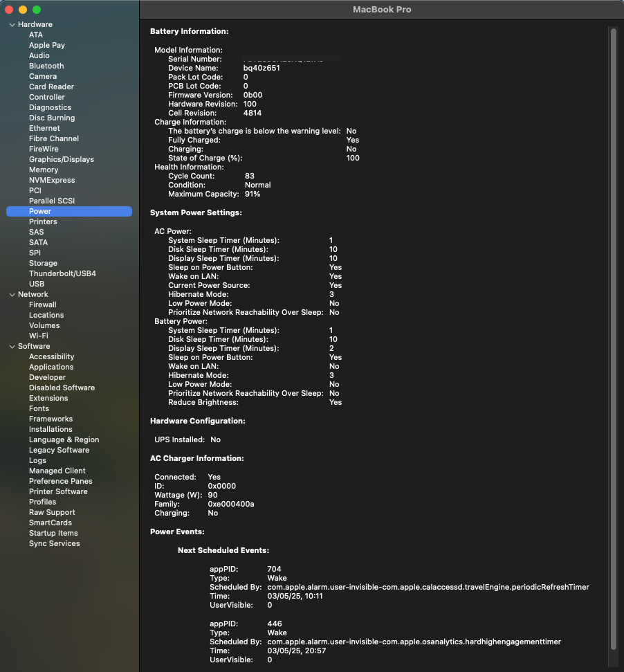Open Bluetooth information

pos(46,66)
